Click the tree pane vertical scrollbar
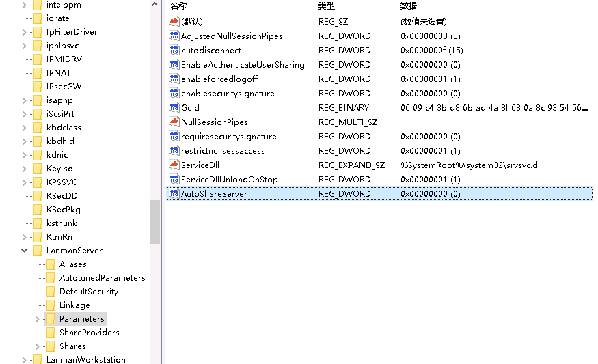598x364 pixels. [x=154, y=223]
